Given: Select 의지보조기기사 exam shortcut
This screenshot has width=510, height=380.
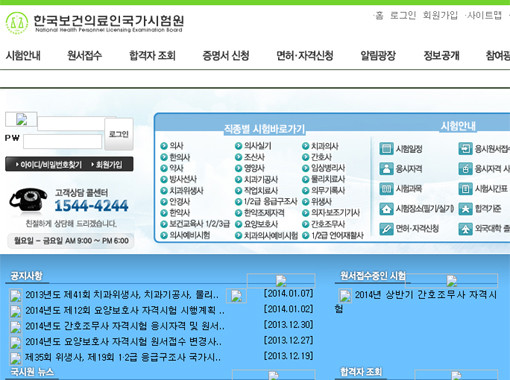Looking at the screenshot, I should click(x=335, y=213).
